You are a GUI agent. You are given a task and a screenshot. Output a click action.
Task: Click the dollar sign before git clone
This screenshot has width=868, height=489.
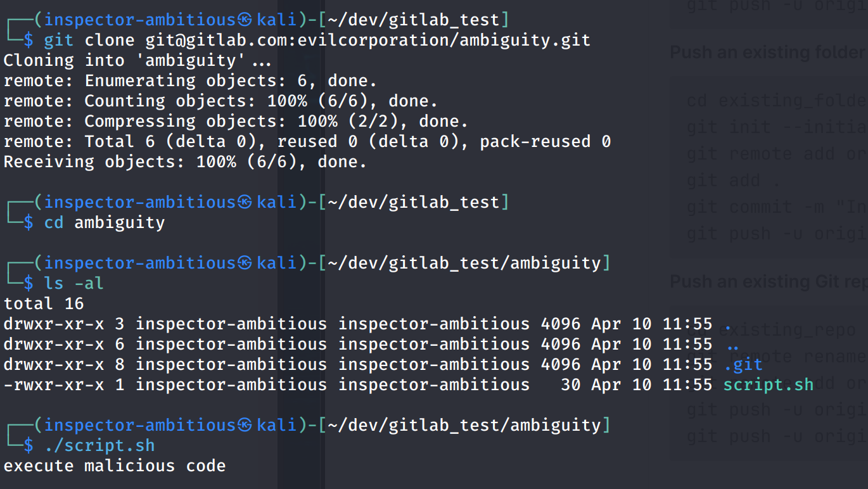click(29, 41)
